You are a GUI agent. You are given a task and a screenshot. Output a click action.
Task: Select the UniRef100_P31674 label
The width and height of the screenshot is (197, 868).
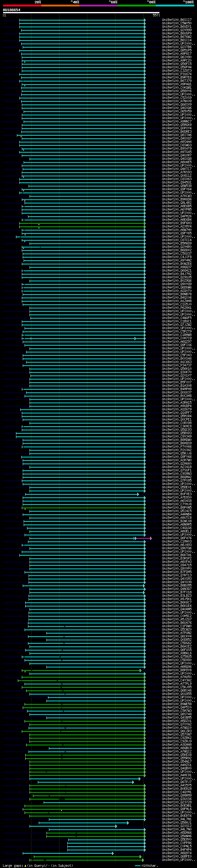[177, 74]
